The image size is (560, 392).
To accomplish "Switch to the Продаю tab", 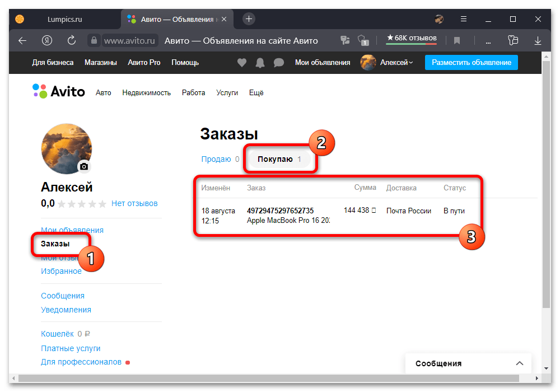I will point(216,159).
